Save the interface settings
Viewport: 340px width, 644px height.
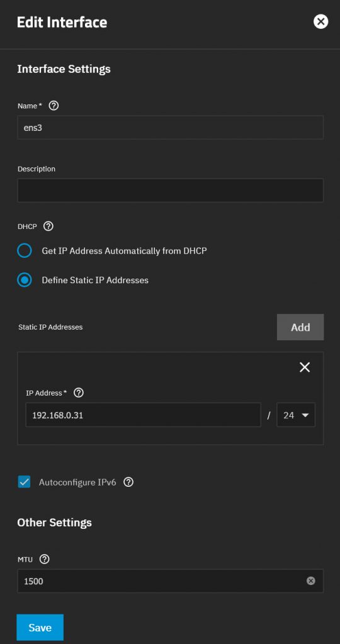coord(40,627)
